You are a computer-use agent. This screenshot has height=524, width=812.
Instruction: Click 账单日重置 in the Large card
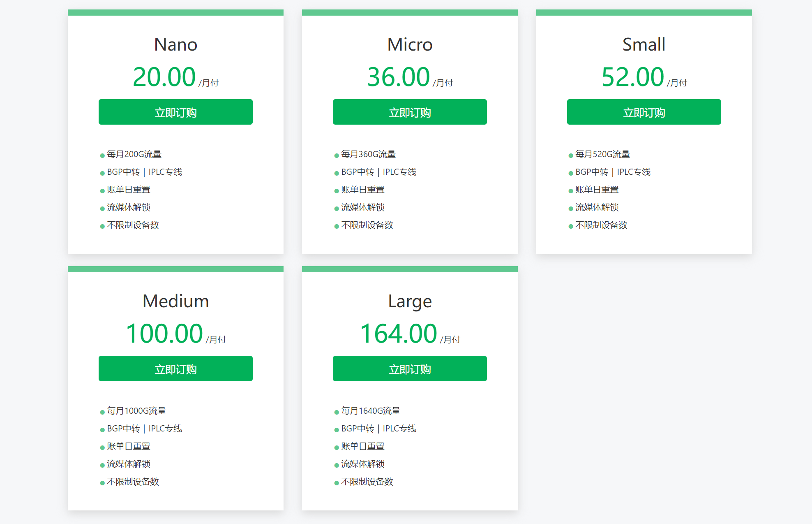[x=363, y=446]
